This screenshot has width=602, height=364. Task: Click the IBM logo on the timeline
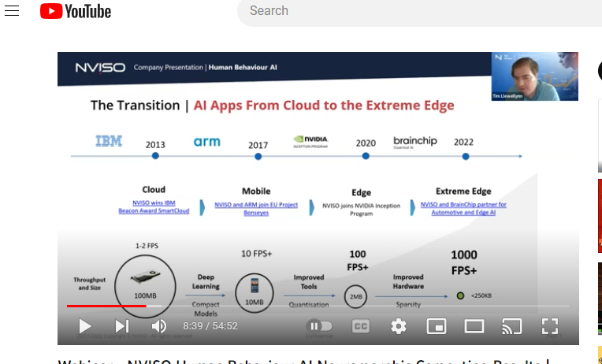click(x=109, y=141)
